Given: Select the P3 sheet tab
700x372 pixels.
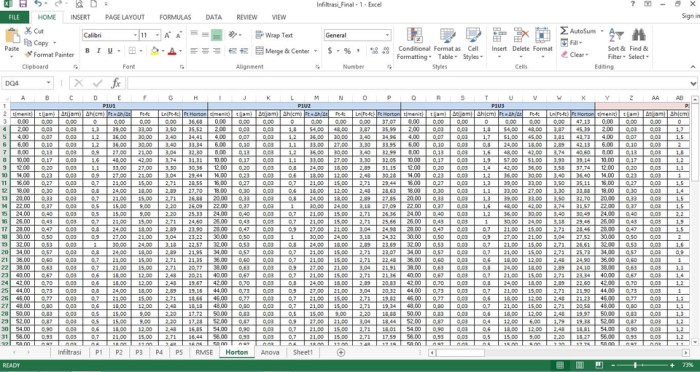Looking at the screenshot, I should [139, 352].
